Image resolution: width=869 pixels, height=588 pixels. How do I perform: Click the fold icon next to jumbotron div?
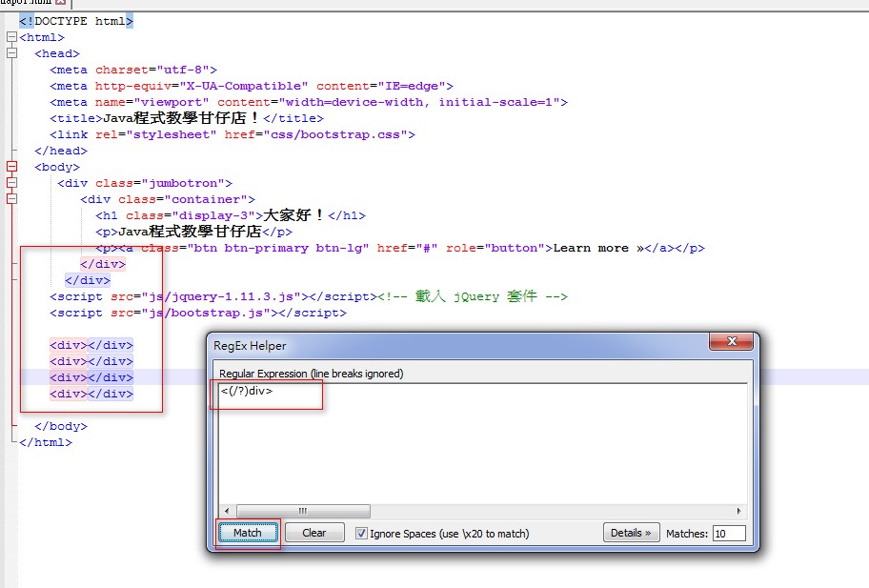point(11,182)
